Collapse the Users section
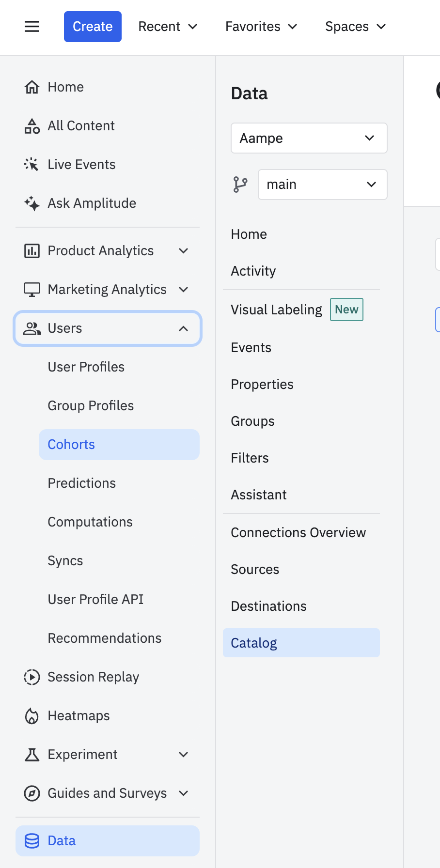The height and width of the screenshot is (868, 440). 183,328
